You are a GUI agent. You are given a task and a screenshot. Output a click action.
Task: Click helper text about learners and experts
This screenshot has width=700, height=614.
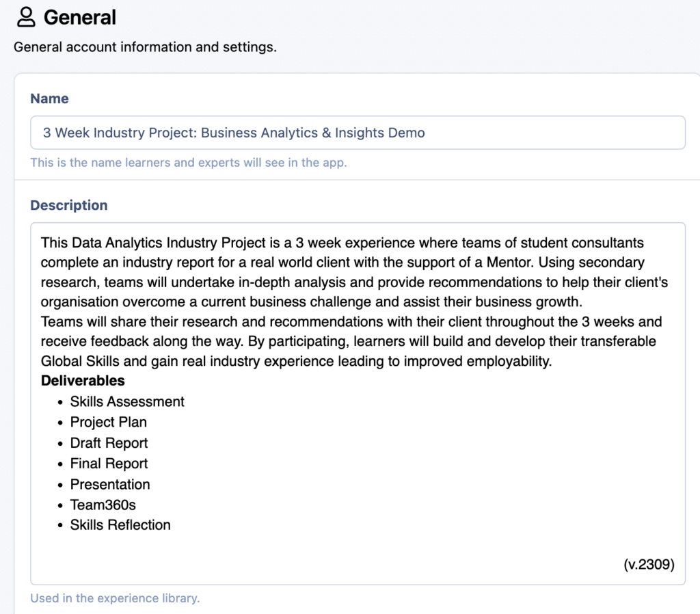[188, 163]
